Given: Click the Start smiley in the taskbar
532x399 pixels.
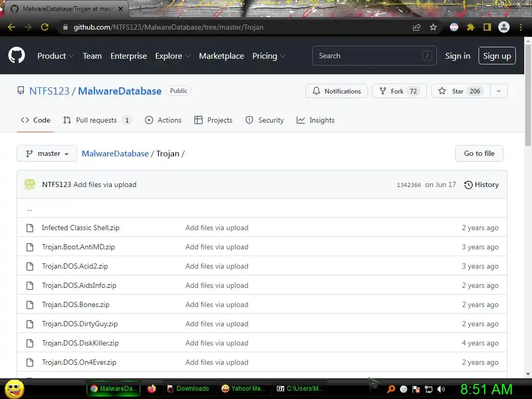Looking at the screenshot, I should (x=14, y=389).
